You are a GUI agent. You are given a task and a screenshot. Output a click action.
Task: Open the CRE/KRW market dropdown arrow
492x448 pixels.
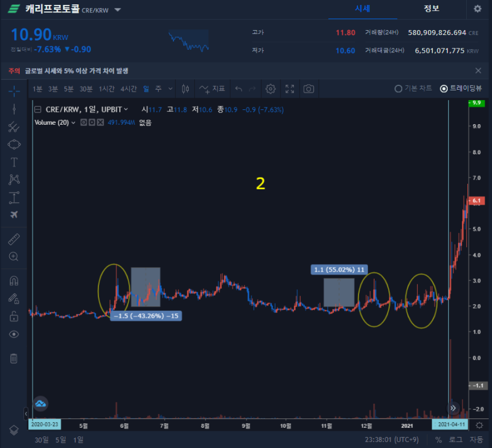pyautogui.click(x=117, y=10)
